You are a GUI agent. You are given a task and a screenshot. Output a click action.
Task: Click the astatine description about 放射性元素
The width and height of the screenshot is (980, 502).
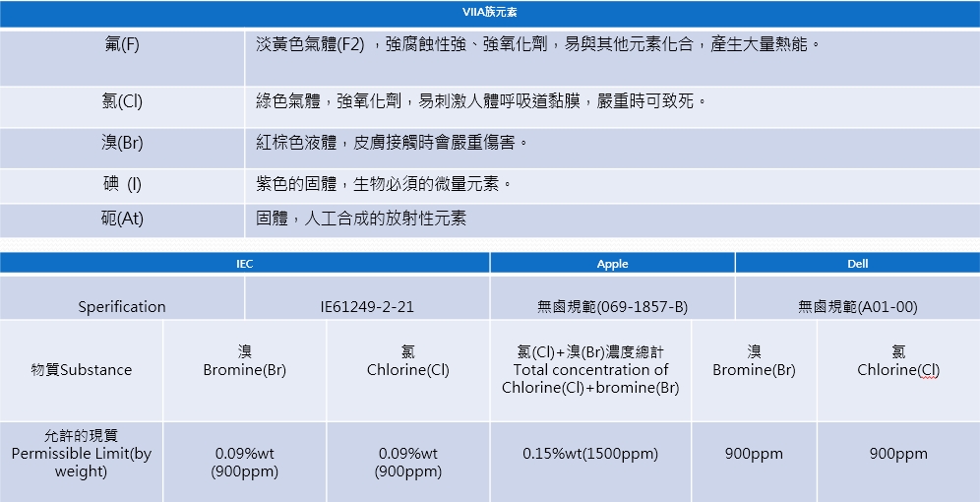361,219
